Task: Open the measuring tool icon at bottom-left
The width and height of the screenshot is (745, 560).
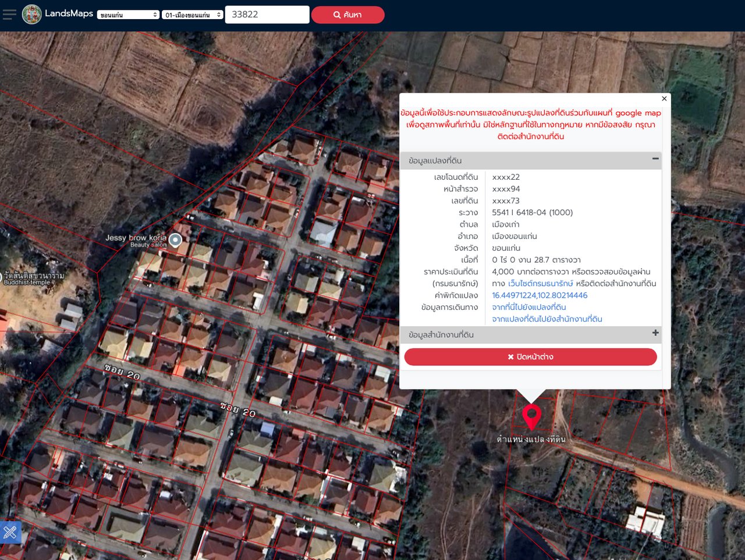Action: 10,532
